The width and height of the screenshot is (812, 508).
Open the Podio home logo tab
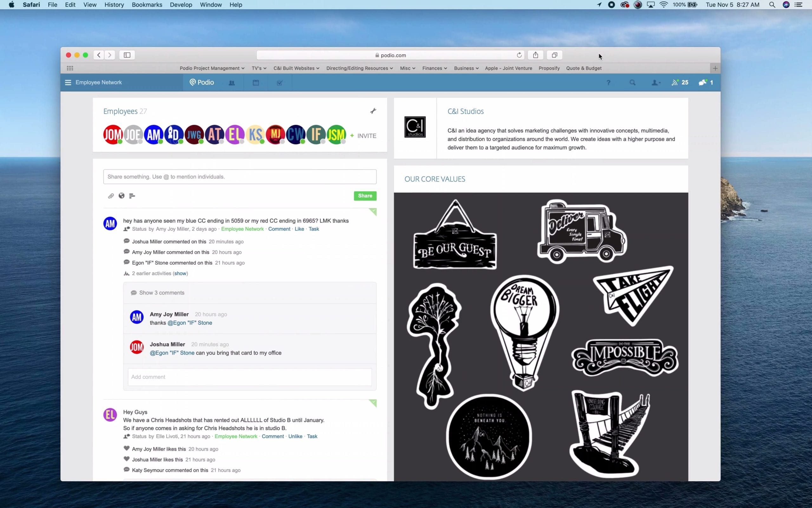[202, 82]
